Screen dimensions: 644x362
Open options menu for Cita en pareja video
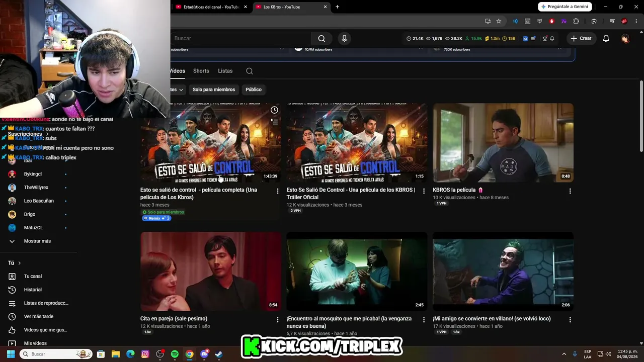(277, 320)
